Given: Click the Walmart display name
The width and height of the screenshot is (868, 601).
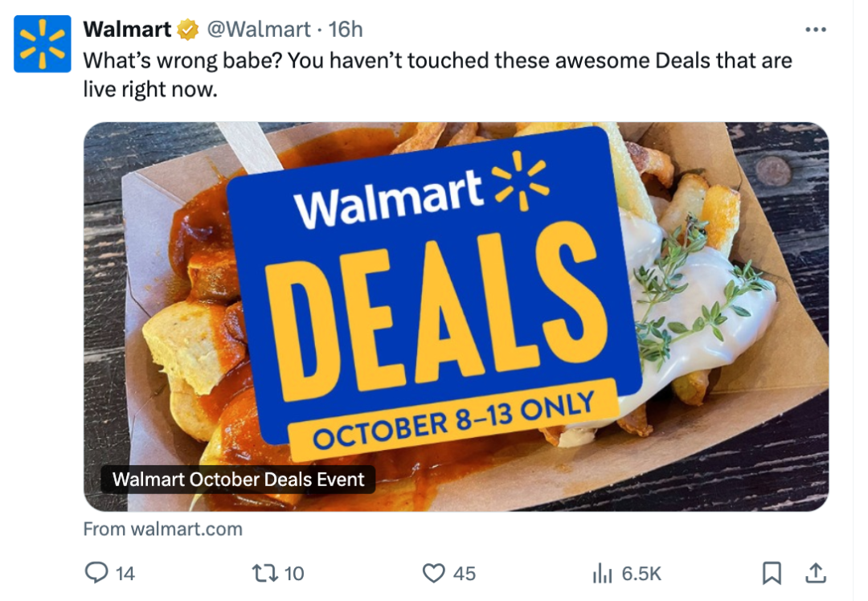Looking at the screenshot, I should (x=127, y=30).
